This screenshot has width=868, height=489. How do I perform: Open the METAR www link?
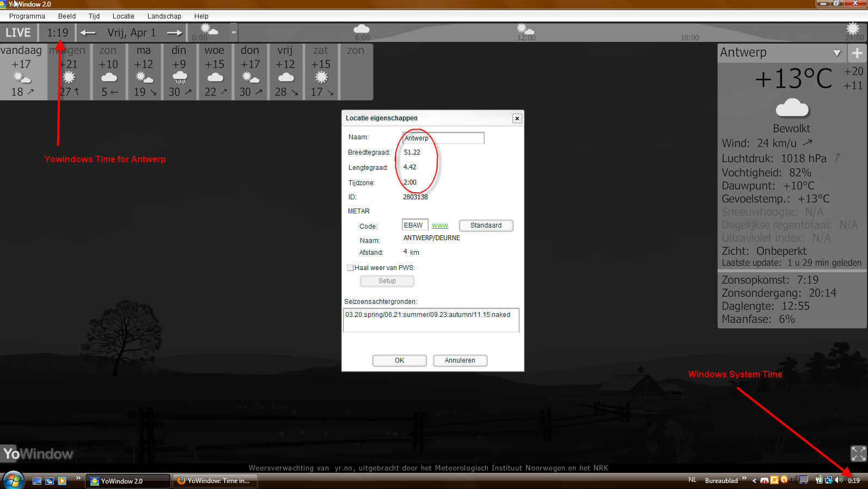pos(440,225)
